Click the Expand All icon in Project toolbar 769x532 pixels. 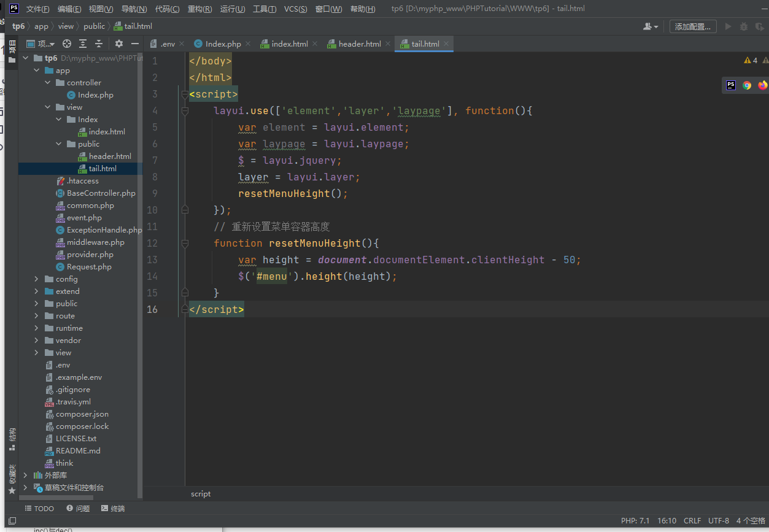83,44
